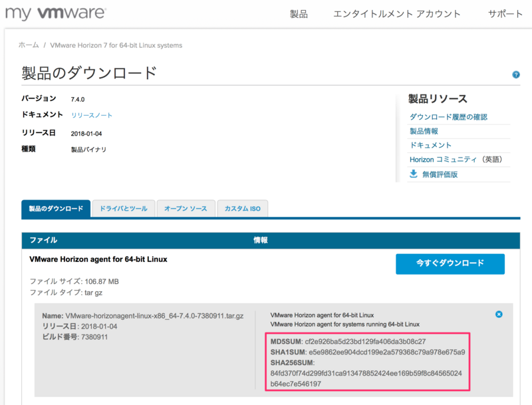Click the リリース日: 2018-01-04 line in file details
The width and height of the screenshot is (532, 405).
pyautogui.click(x=80, y=327)
